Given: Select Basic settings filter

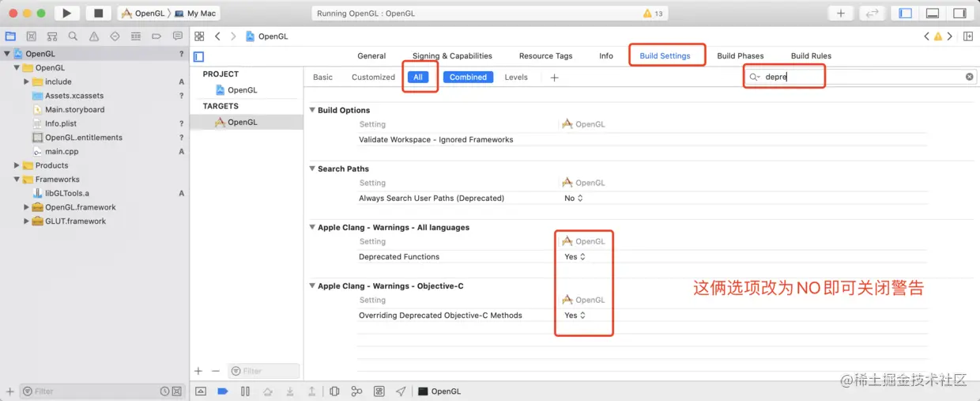Looking at the screenshot, I should (x=322, y=77).
